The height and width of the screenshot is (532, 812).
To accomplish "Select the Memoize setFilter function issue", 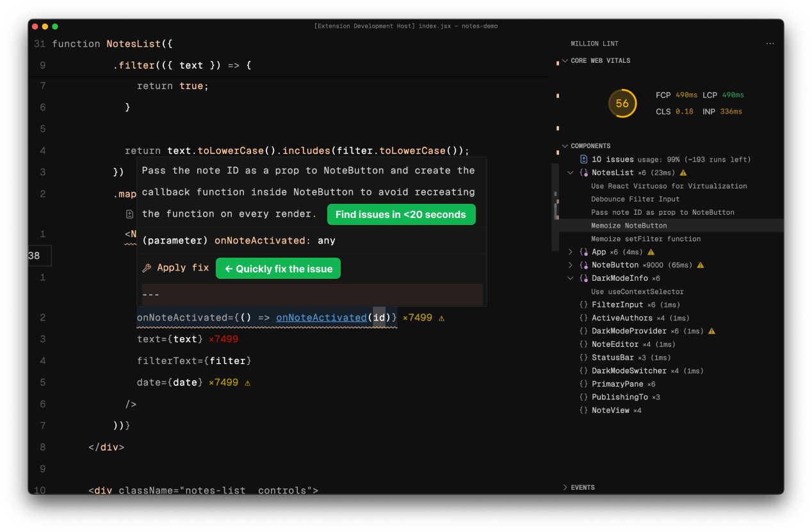I will click(x=646, y=238).
